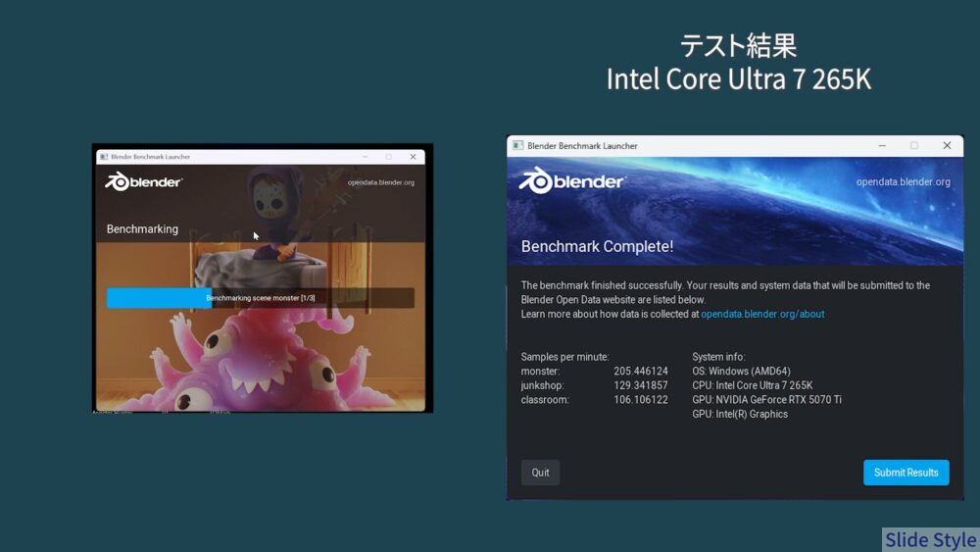Select the classroom score 106.106122
980x552 pixels.
pyautogui.click(x=641, y=400)
